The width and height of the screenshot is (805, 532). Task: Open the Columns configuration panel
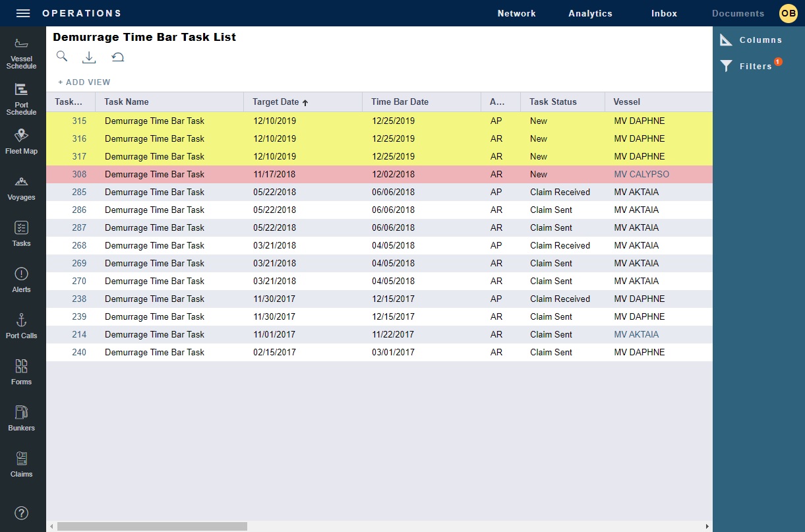(751, 40)
